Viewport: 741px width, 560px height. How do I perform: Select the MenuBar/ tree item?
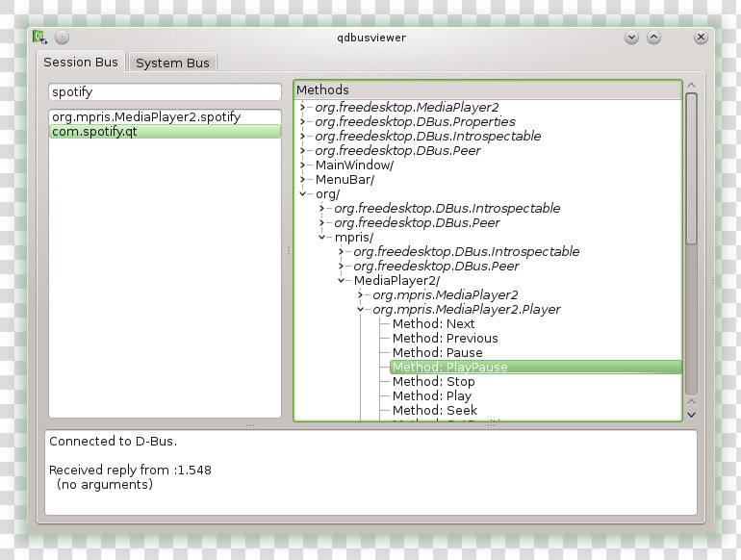[345, 180]
